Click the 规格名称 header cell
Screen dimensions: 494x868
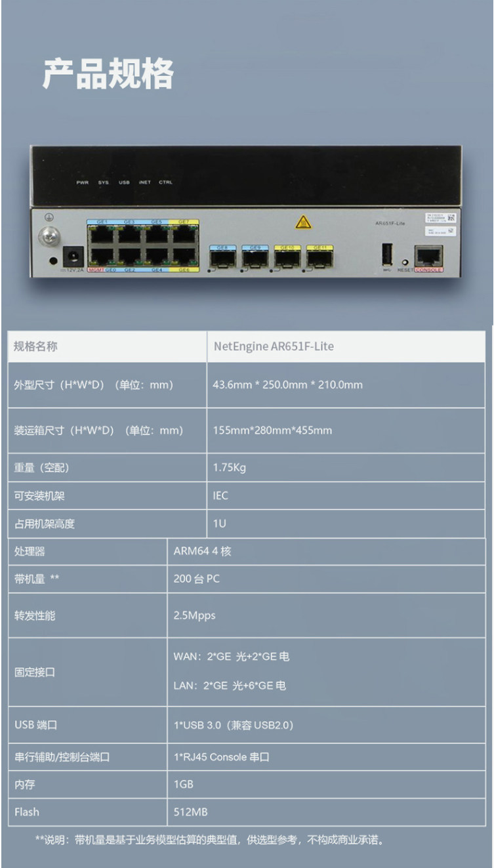point(108,346)
